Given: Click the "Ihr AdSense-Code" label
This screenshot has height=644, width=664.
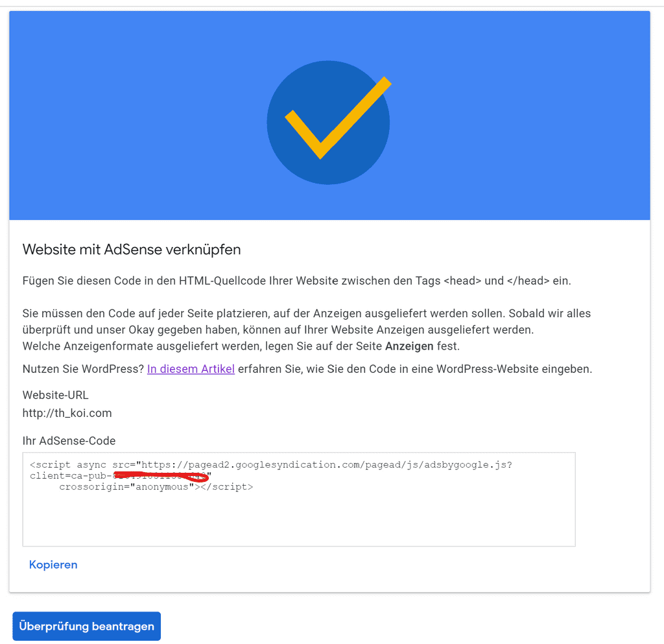Looking at the screenshot, I should (x=69, y=440).
